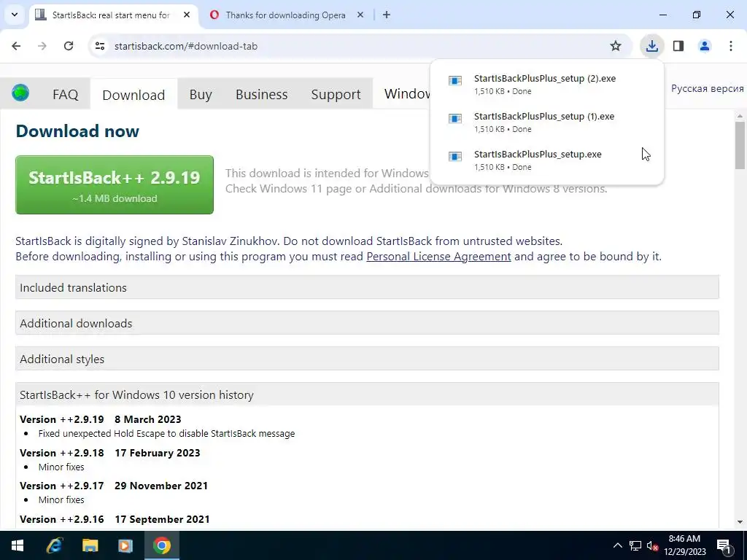Open the Chrome side panel

(x=678, y=46)
